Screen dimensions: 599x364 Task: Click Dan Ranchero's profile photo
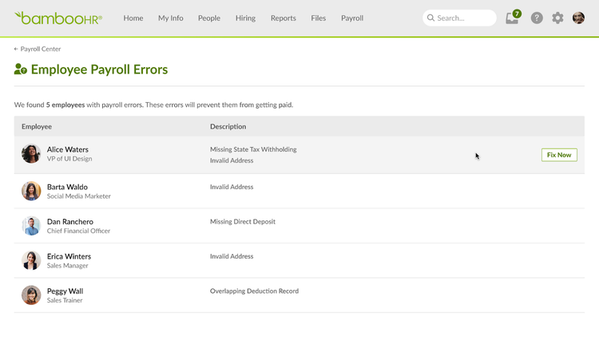(x=31, y=226)
